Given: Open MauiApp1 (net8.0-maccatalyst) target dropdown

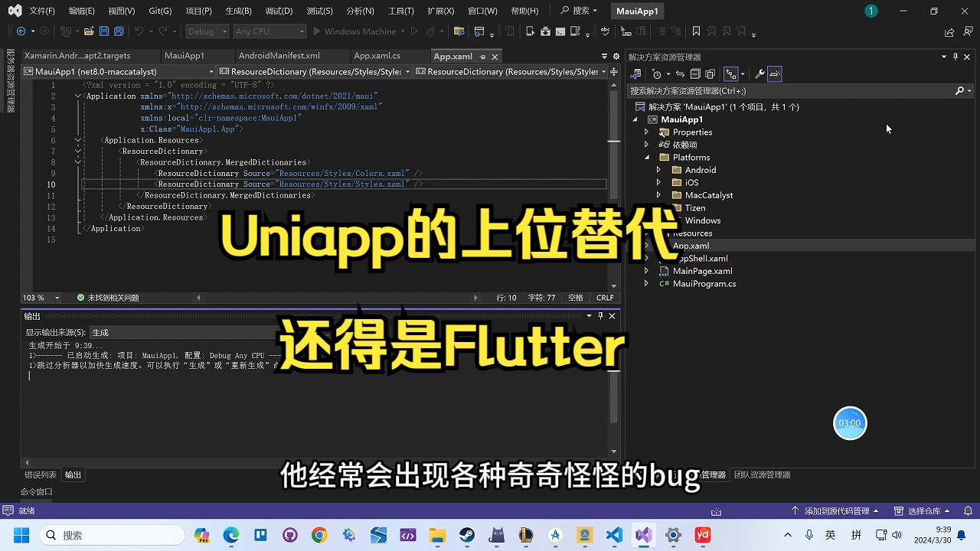Looking at the screenshot, I should click(x=119, y=71).
